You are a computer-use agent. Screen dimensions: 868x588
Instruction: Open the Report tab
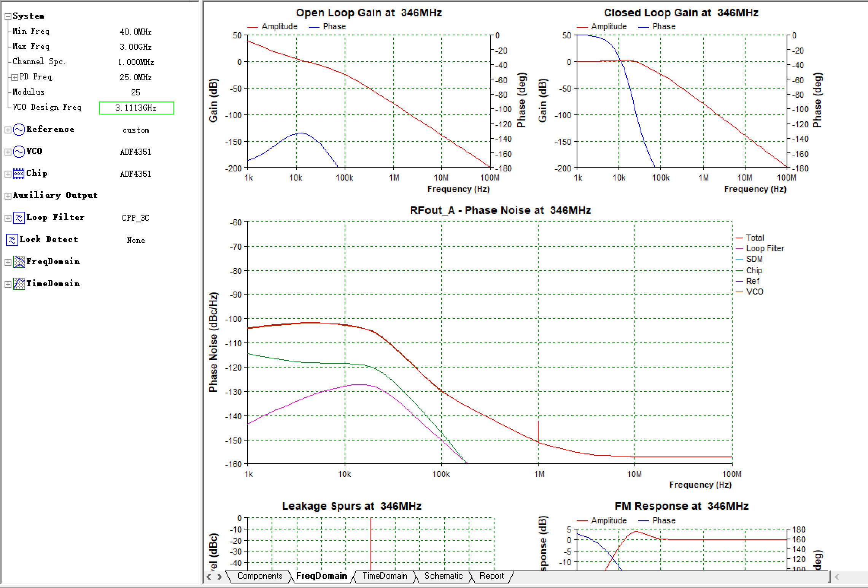[491, 576]
